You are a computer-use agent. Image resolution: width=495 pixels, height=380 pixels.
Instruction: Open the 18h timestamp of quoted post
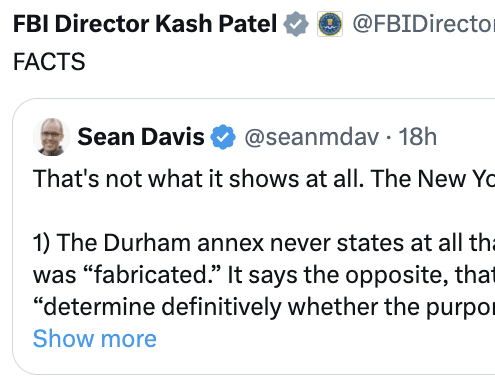[418, 137]
